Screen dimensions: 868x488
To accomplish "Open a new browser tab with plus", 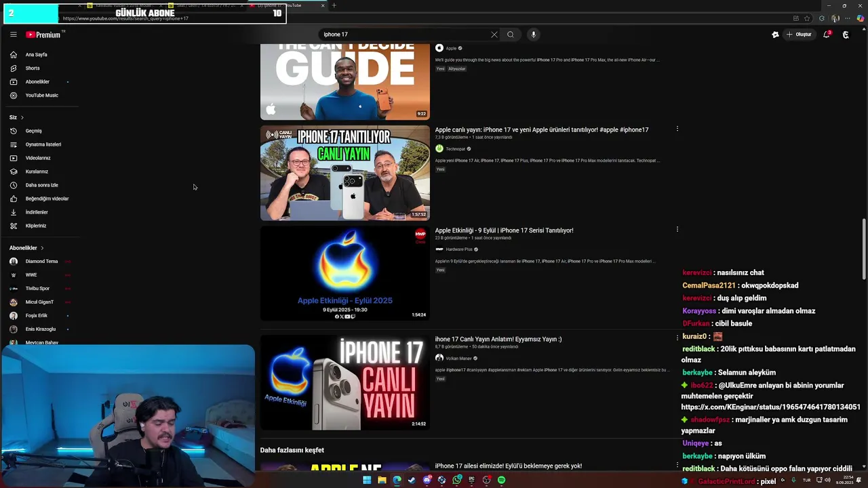I will click(334, 5).
